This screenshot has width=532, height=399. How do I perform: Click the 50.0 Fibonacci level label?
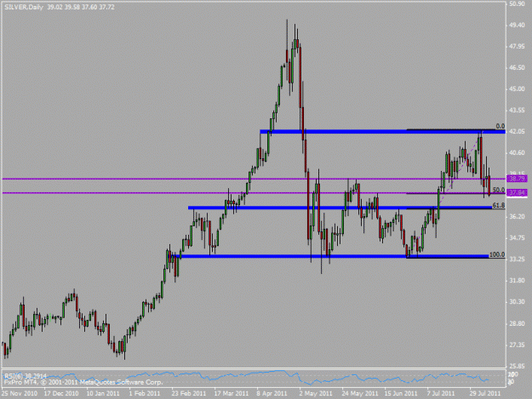point(499,191)
